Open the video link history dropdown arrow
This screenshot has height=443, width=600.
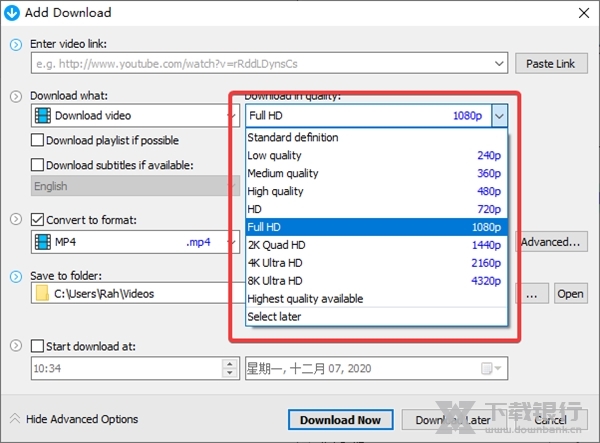(499, 63)
